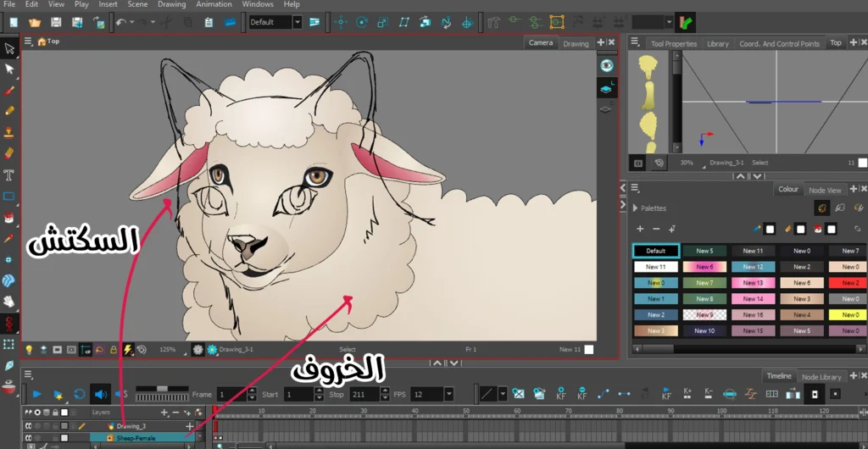Click the Paste clipboard icon
868x449 pixels.
pyautogui.click(x=209, y=23)
